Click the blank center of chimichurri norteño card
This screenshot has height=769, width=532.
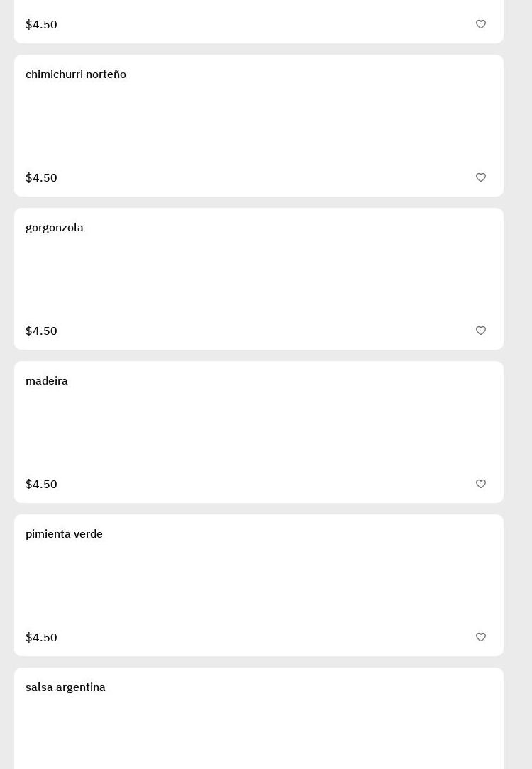(x=259, y=126)
